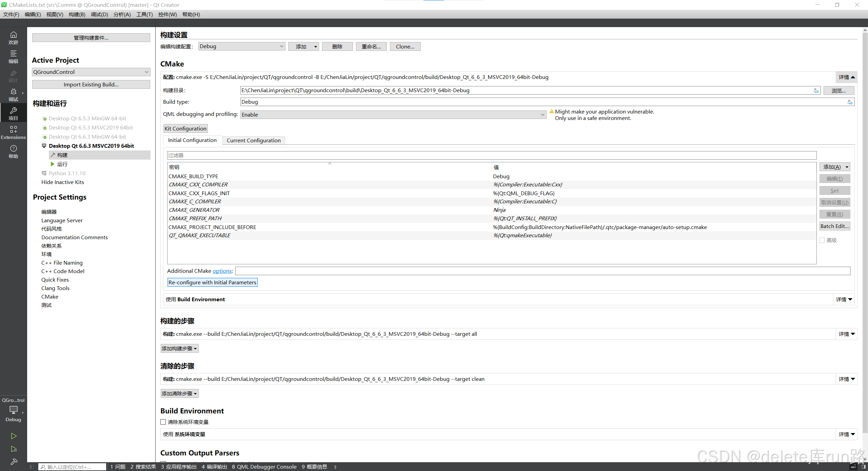Switch to Edit mode (编辑) icon
Viewport: 868px width, 471px height.
pos(13,56)
